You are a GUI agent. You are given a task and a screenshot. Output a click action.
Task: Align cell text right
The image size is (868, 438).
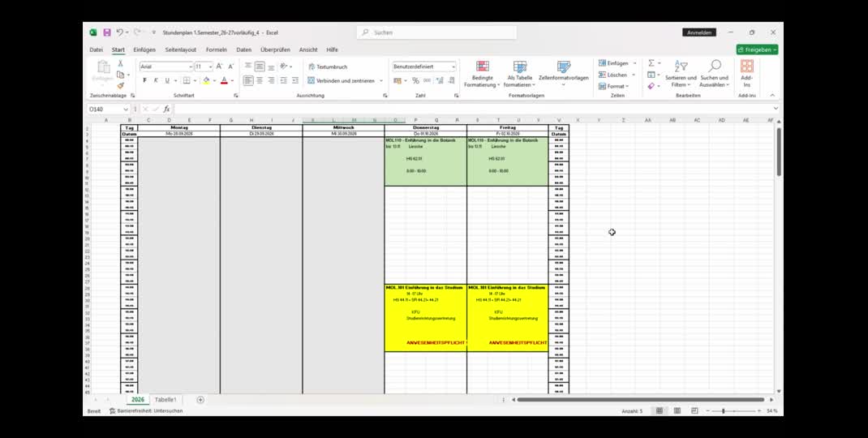271,81
